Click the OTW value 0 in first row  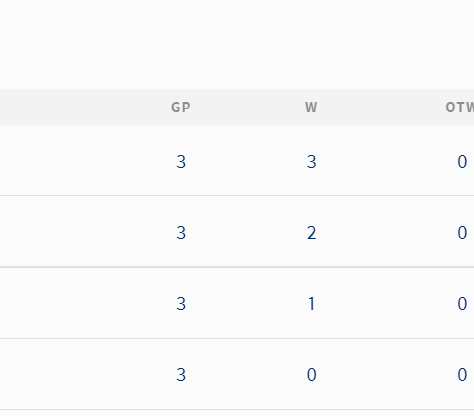coord(462,162)
